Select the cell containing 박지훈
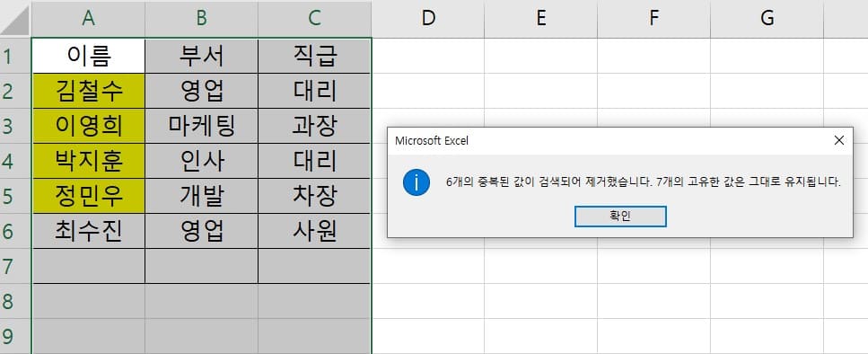The image size is (868, 354). click(89, 161)
